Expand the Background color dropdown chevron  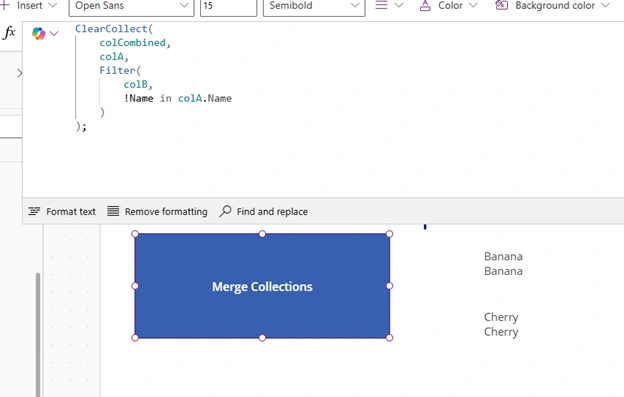click(605, 6)
